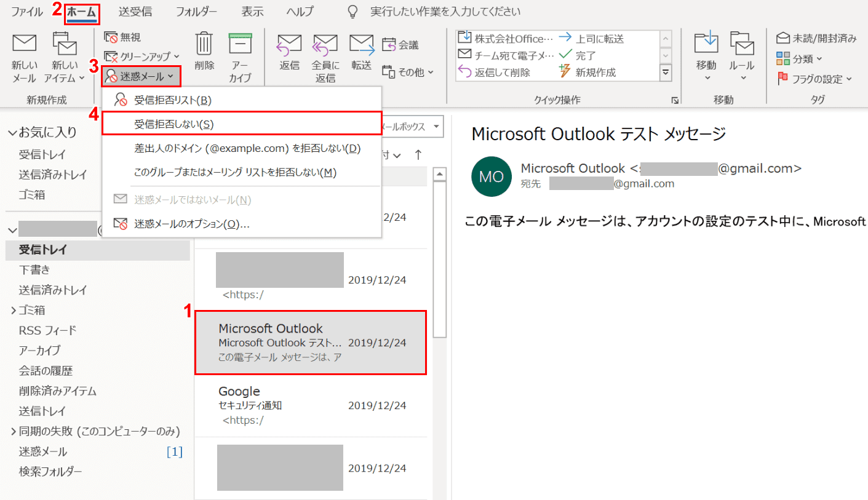
Task: Select 受信トレイ under Favorites
Action: pos(42,154)
